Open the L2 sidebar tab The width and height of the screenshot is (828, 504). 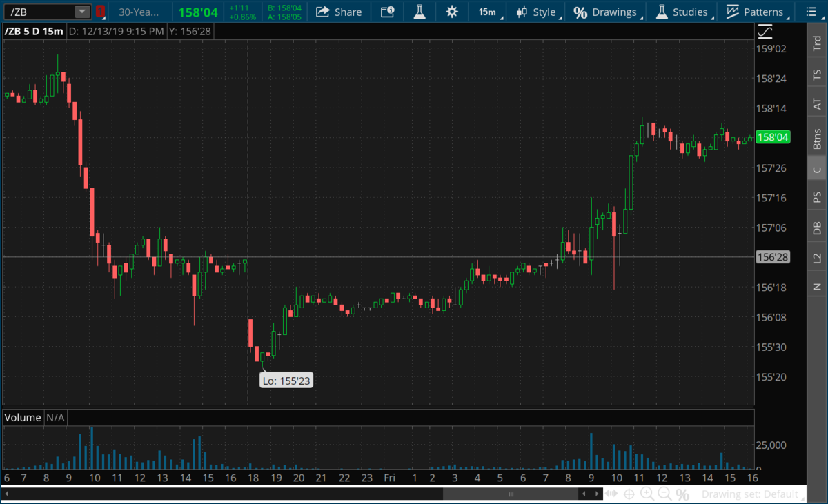tap(817, 258)
